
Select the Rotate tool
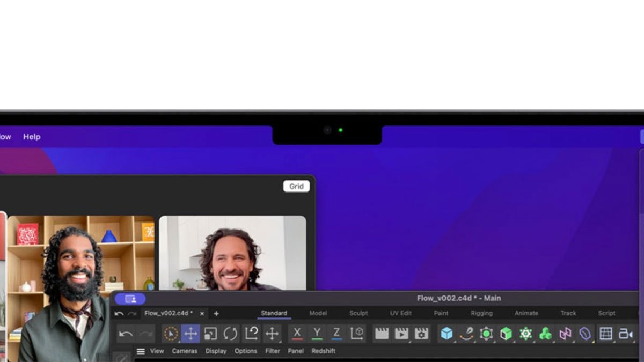click(231, 334)
